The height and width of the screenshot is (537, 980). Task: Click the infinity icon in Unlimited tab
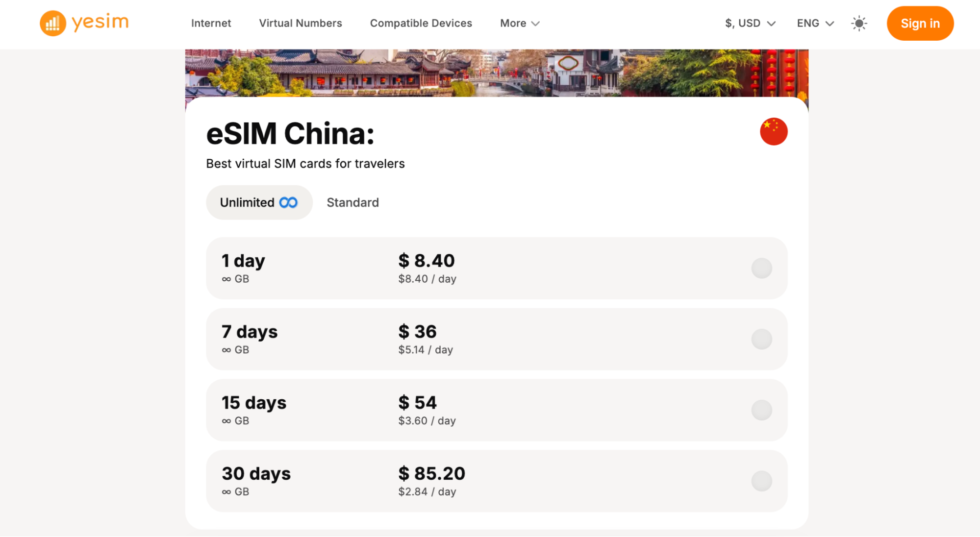point(288,202)
